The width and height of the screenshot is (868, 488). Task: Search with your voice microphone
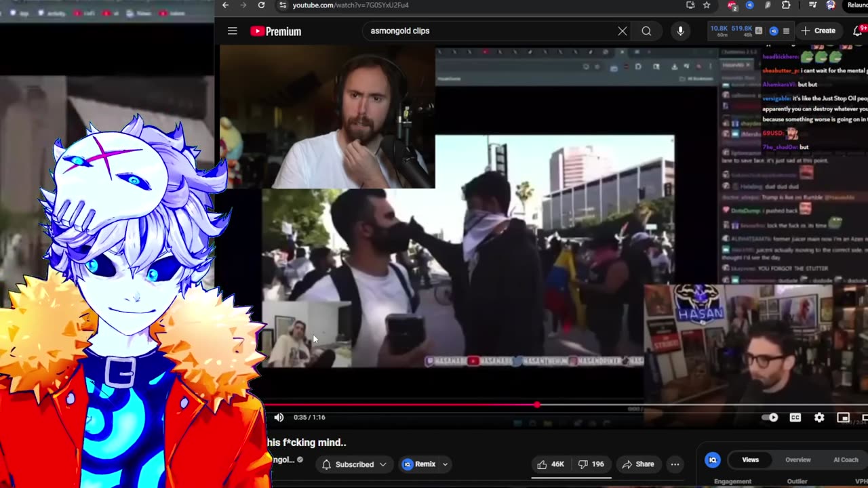pyautogui.click(x=680, y=31)
